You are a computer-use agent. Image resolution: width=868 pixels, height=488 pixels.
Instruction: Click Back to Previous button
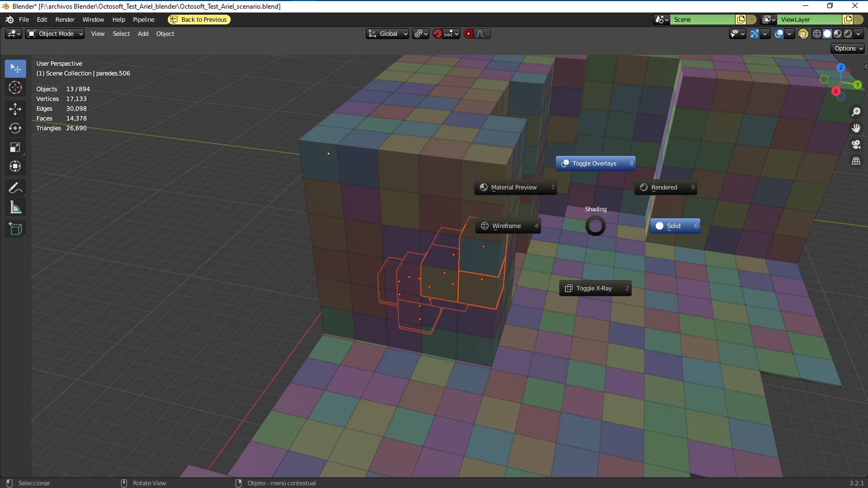199,20
